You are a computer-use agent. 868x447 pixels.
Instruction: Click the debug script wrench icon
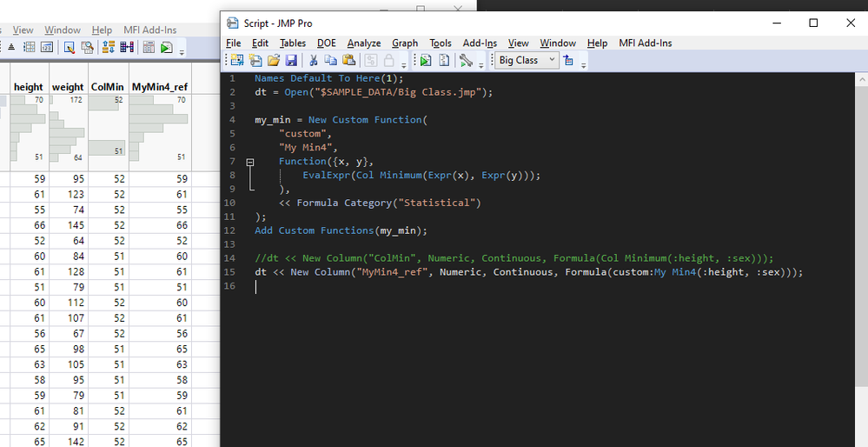pos(466,60)
